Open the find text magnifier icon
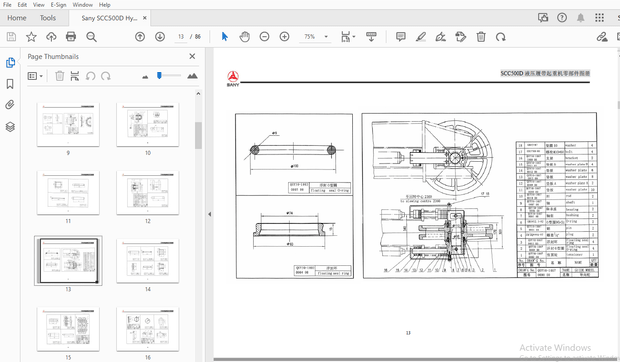The image size is (620, 362). 91,37
